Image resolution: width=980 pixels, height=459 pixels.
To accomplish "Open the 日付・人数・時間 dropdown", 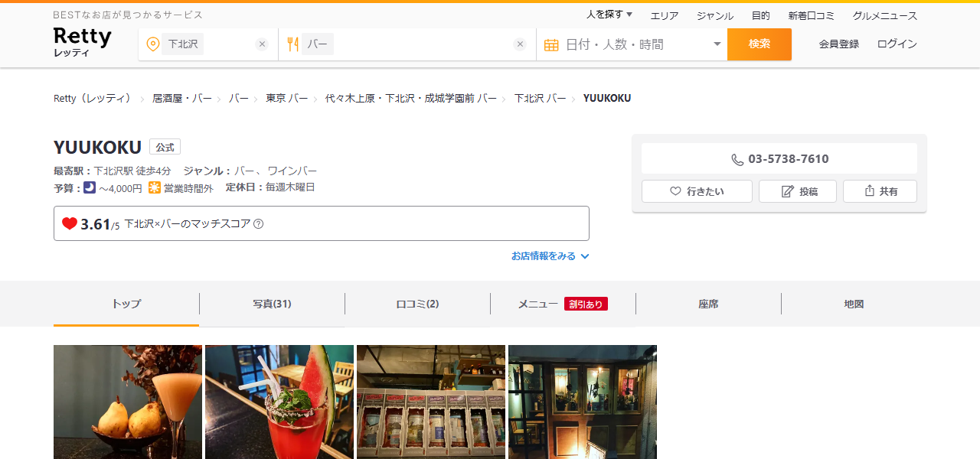I will (632, 44).
